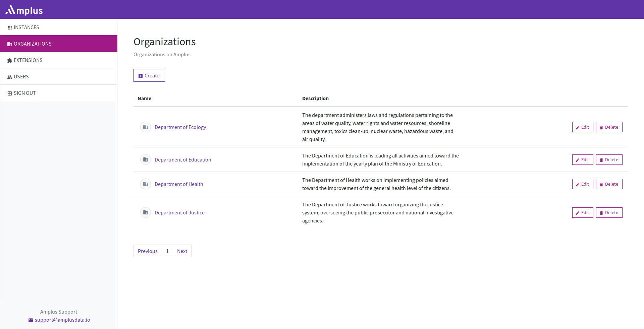Screen dimensions: 644x329
Task: Click the Extensions puzzle piece icon
Action: [x=10, y=60]
